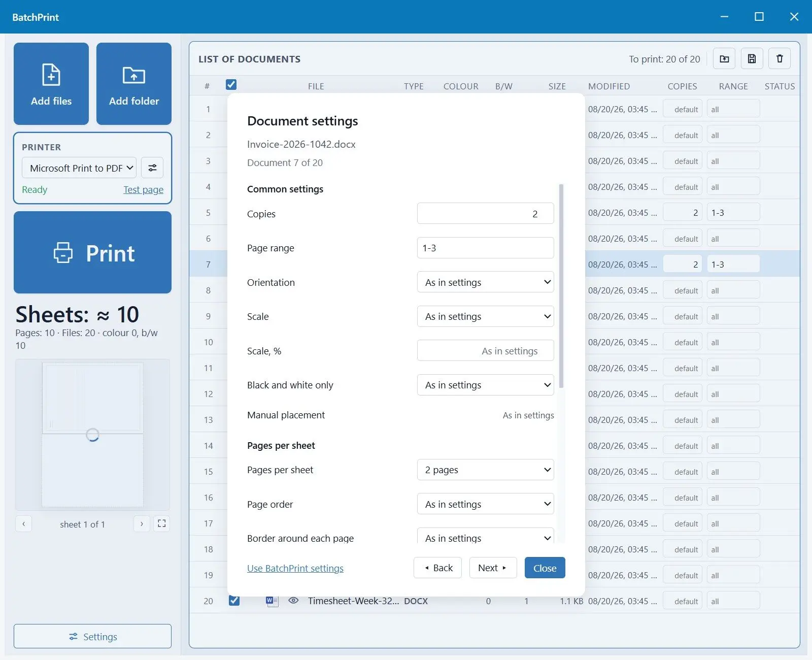Start printing with the Print button
The image size is (812, 660).
tap(92, 252)
